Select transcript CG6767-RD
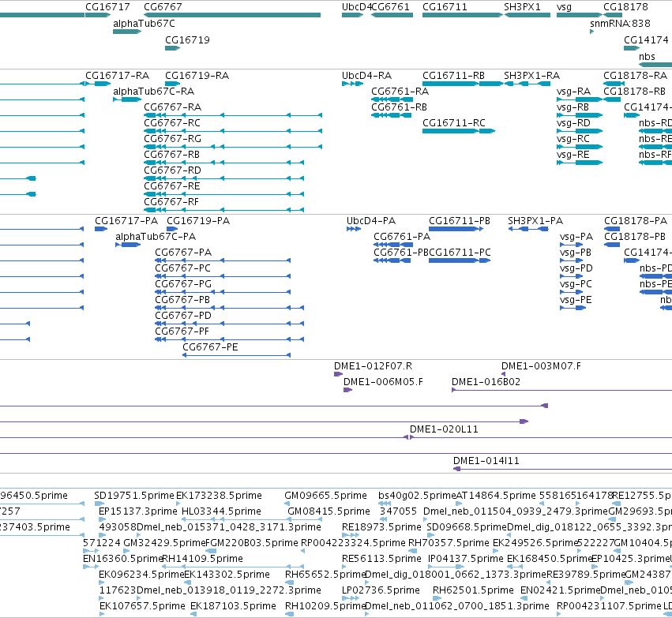Image resolution: width=672 pixels, height=618 pixels. (x=173, y=171)
